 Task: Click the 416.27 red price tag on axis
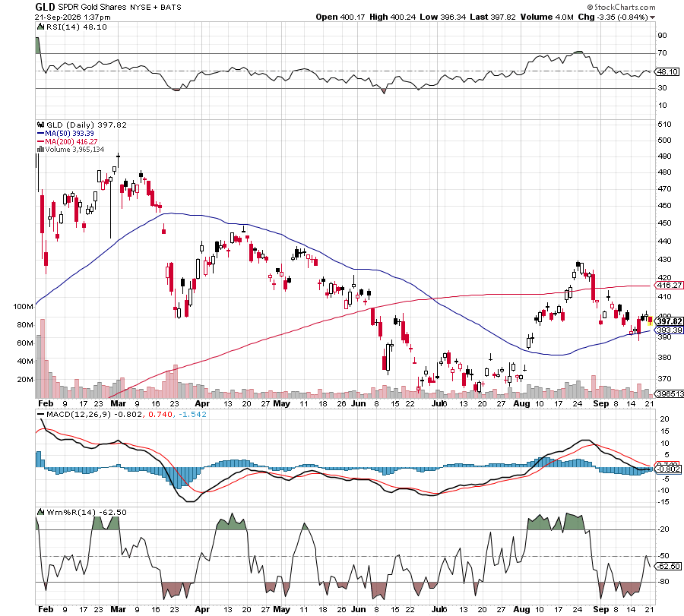[669, 285]
